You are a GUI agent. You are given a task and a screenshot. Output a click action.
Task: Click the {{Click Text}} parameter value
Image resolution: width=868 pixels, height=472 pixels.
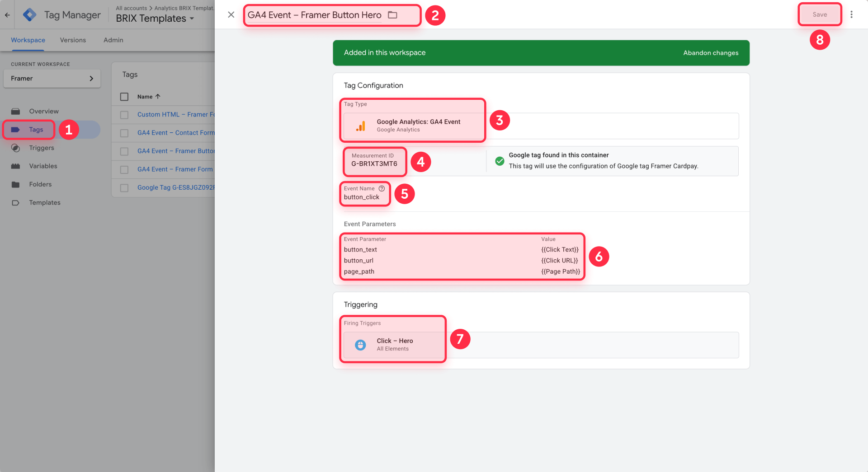click(560, 250)
